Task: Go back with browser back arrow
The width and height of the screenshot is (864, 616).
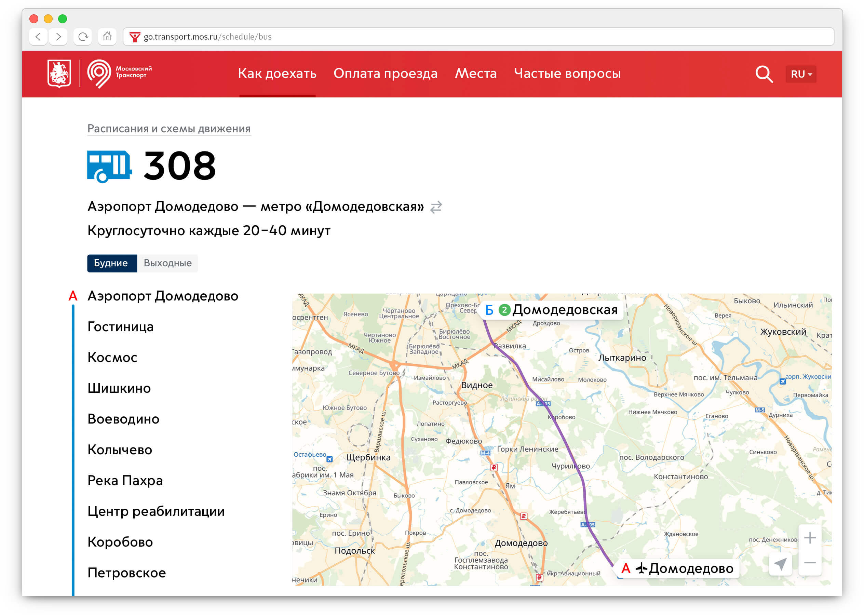Action: click(38, 37)
